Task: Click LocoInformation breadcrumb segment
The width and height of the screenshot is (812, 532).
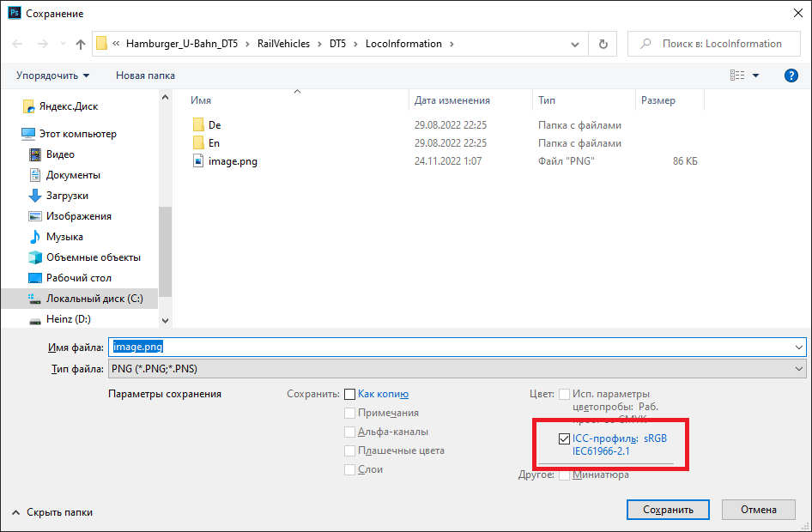Action: [x=403, y=44]
